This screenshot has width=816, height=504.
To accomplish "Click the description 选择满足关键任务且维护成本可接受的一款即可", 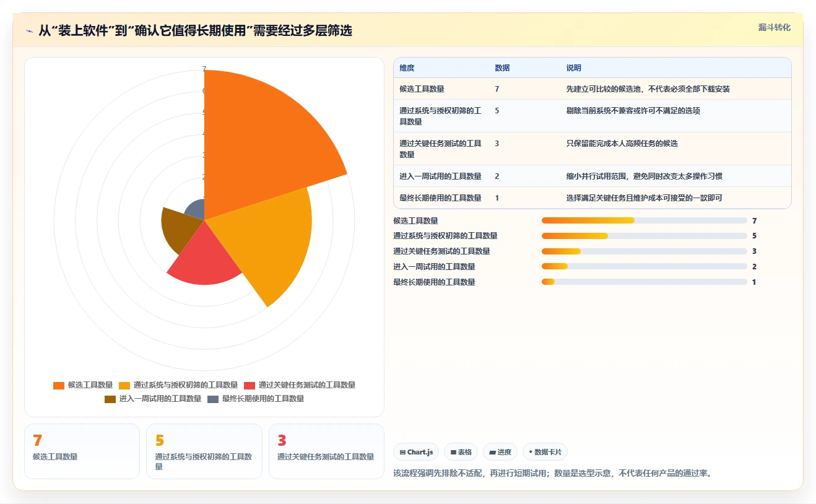I will (x=644, y=198).
